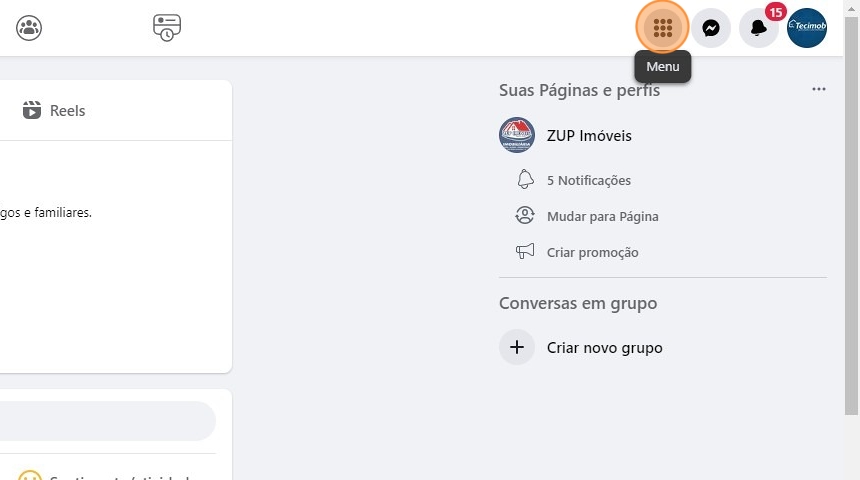Click the bell icon beside 5 Notificações

coord(525,180)
